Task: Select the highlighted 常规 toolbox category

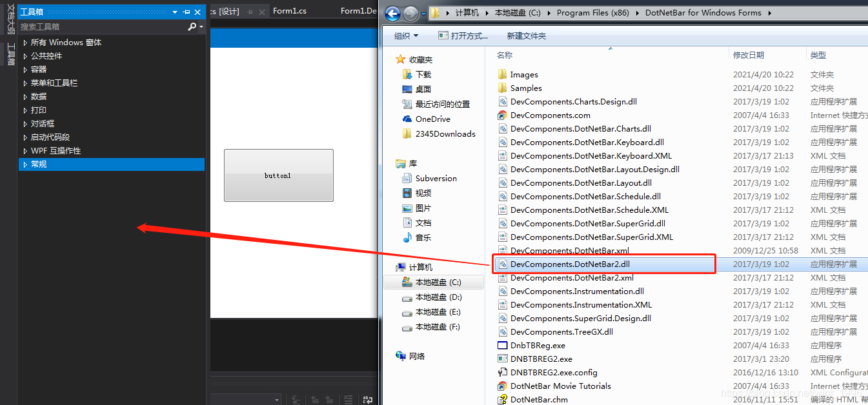Action: pos(112,164)
